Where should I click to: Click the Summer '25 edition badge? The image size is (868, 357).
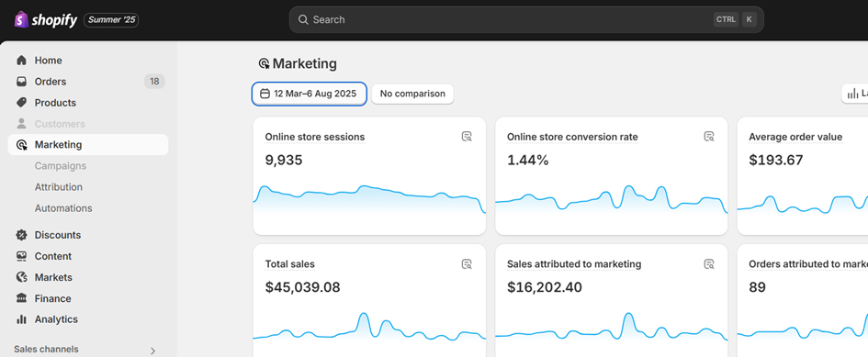(x=111, y=20)
